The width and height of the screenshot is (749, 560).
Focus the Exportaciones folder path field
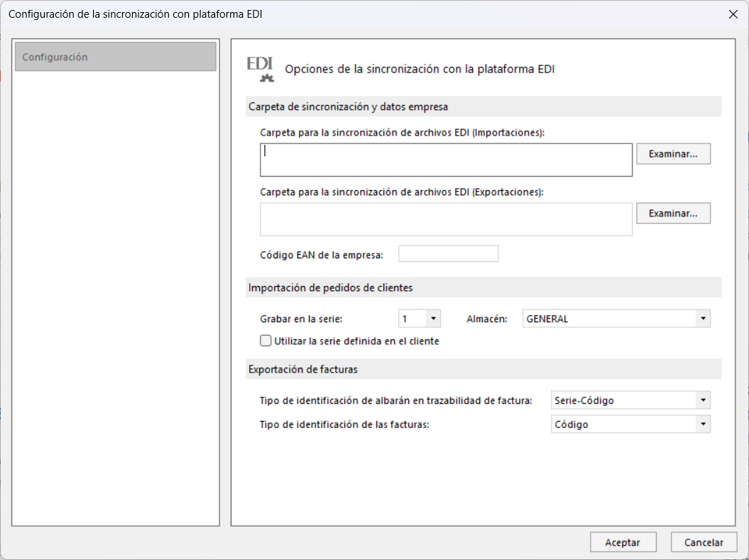pyautogui.click(x=446, y=219)
